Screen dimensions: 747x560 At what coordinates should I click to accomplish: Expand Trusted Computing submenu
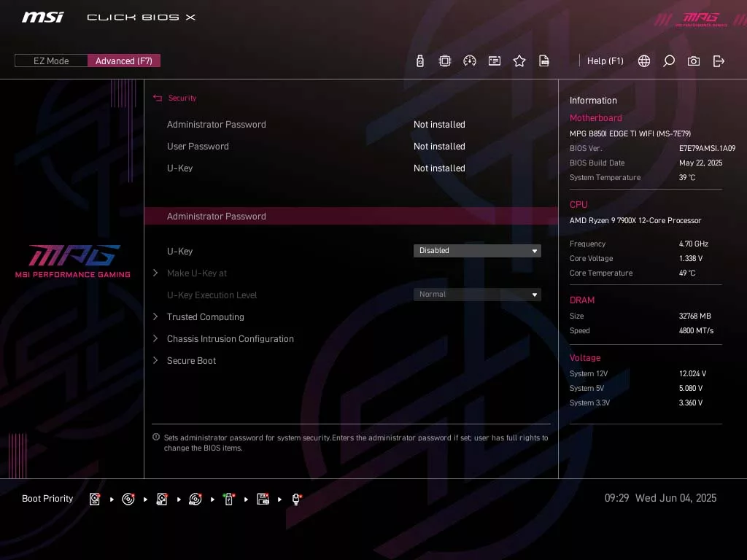205,316
